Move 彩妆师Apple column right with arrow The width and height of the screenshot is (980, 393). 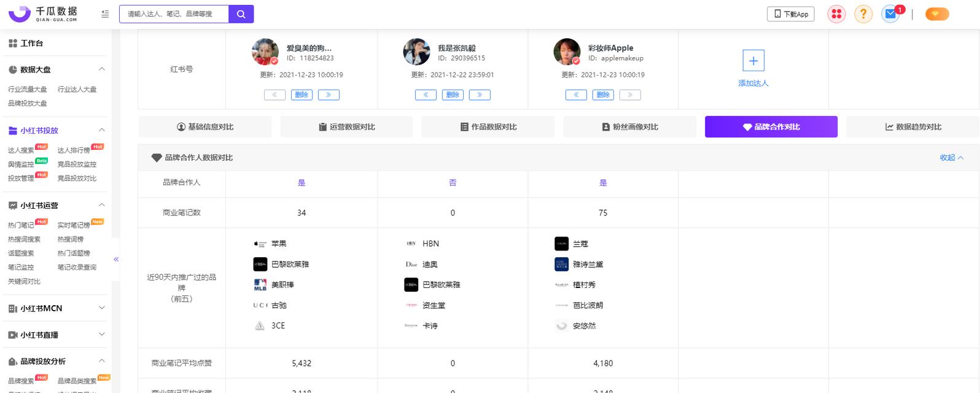[630, 95]
